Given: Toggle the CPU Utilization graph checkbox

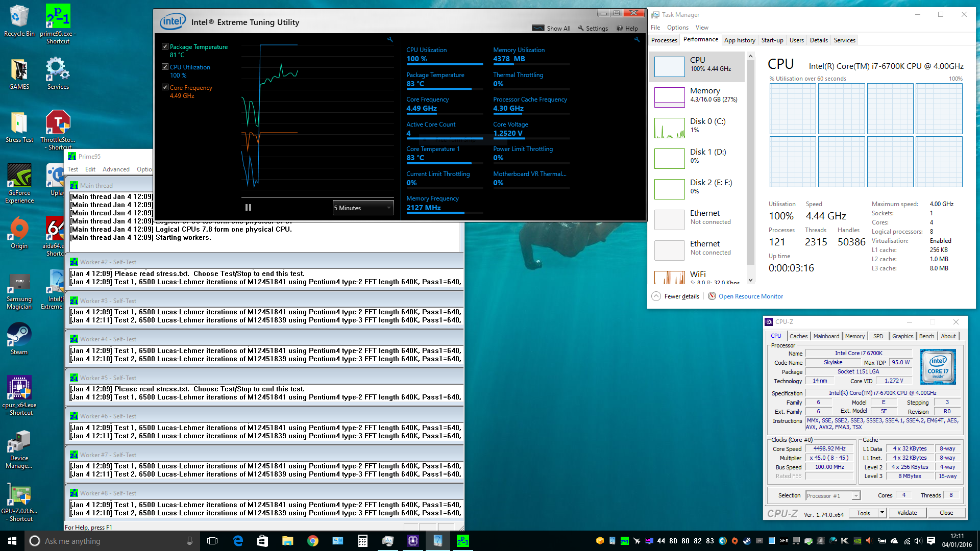Looking at the screenshot, I should click(x=165, y=67).
